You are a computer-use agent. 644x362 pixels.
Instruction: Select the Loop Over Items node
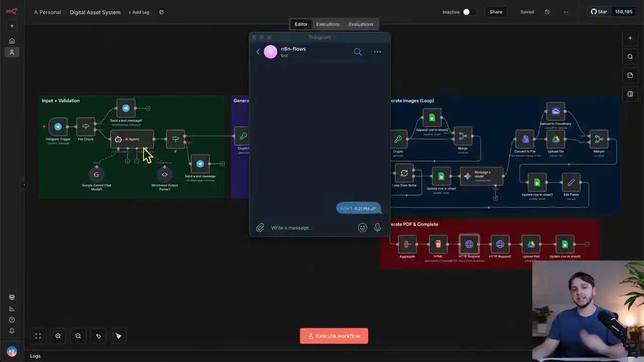[404, 173]
